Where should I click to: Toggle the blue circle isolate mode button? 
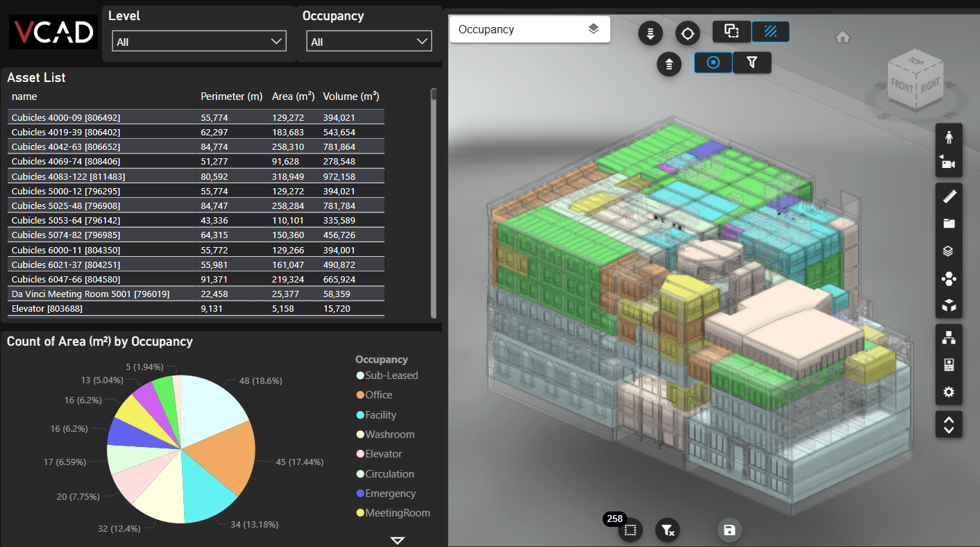713,62
